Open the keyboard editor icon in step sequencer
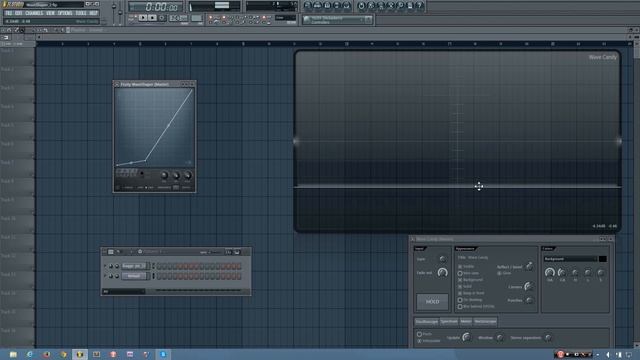Viewport: 640px width, 360px height. [237, 252]
